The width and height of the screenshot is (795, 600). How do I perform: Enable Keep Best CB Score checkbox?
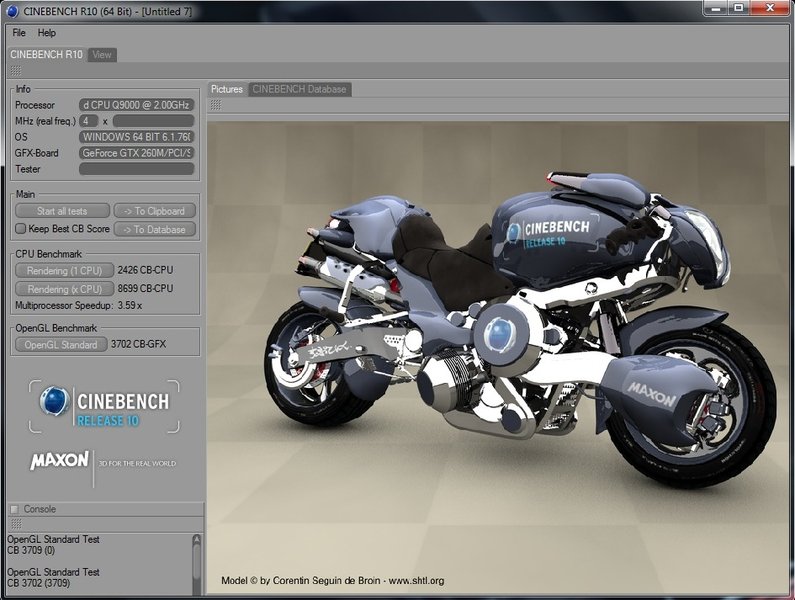click(20, 229)
